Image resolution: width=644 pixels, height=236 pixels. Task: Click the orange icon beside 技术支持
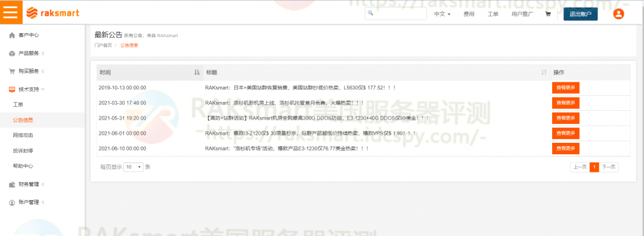pos(12,89)
